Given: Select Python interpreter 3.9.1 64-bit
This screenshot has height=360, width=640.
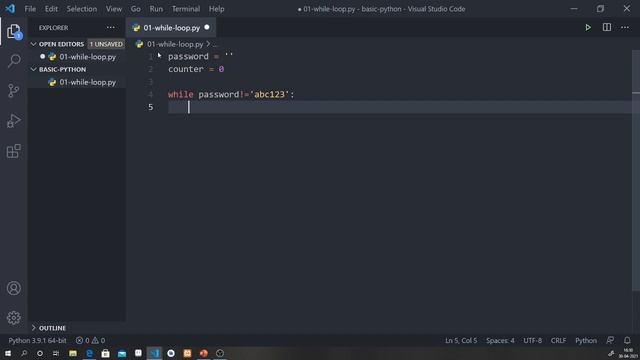Looking at the screenshot, I should 37,340.
